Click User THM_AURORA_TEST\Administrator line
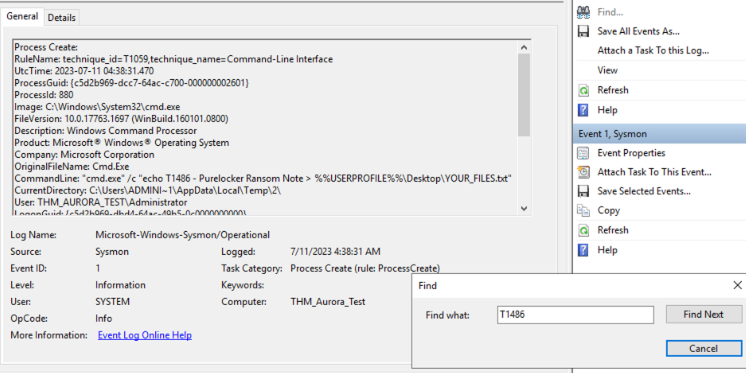 [x=101, y=202]
